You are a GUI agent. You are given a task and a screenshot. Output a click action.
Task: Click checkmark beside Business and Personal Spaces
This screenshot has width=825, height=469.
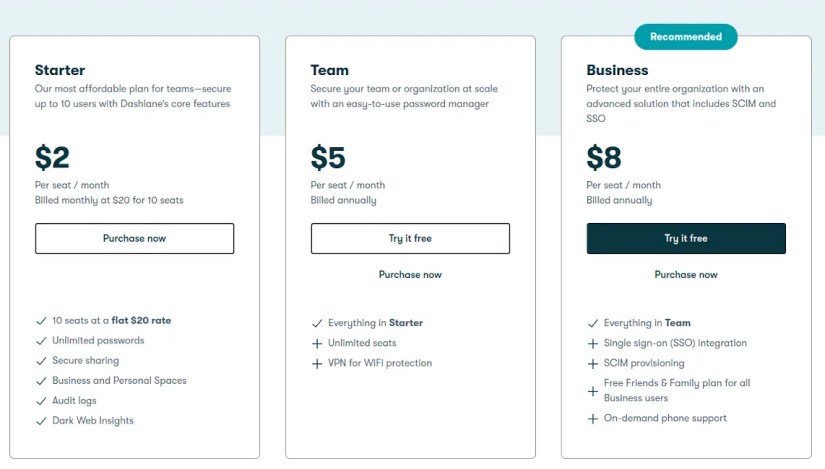point(41,381)
